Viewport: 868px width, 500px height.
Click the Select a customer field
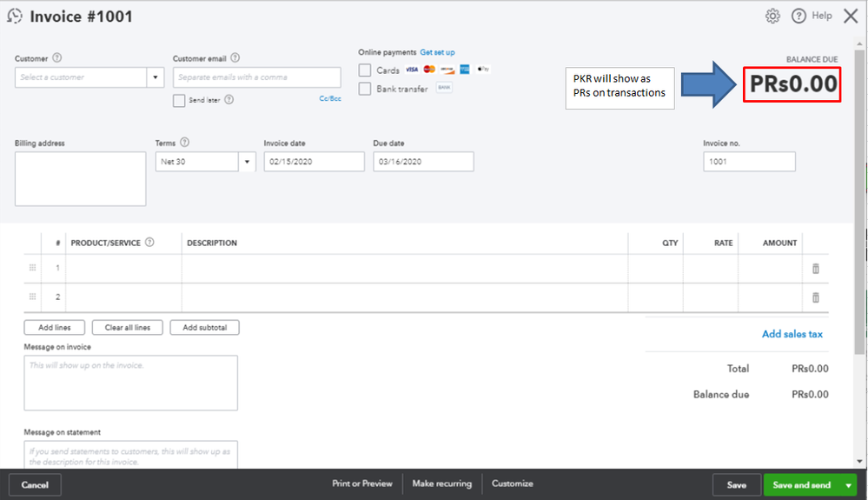click(x=81, y=77)
